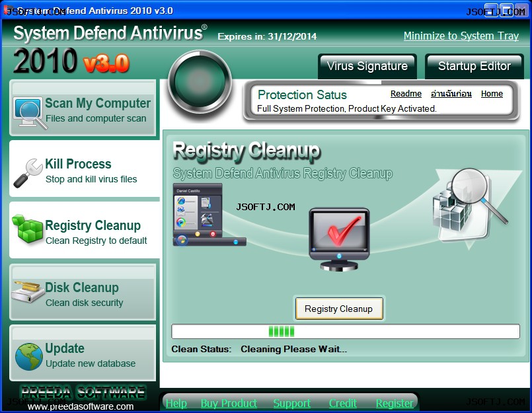Click the 'Registry Cleanup' panel heading
The width and height of the screenshot is (532, 413).
247,151
